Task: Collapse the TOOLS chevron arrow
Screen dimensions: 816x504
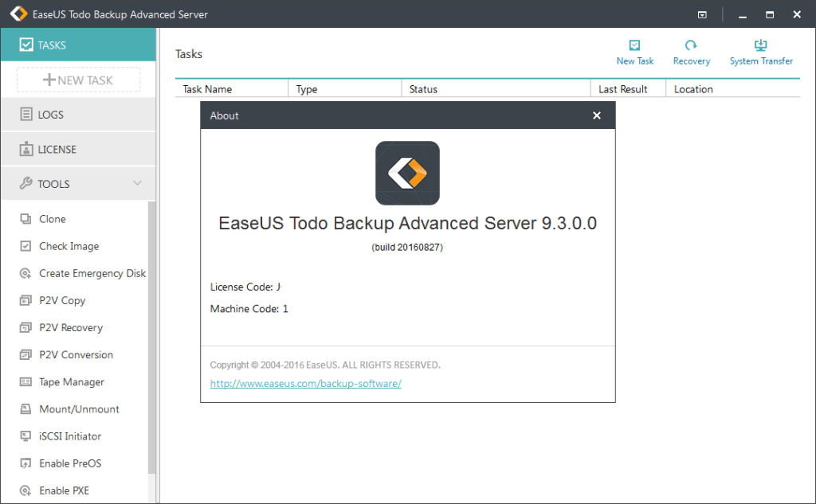Action: click(137, 183)
